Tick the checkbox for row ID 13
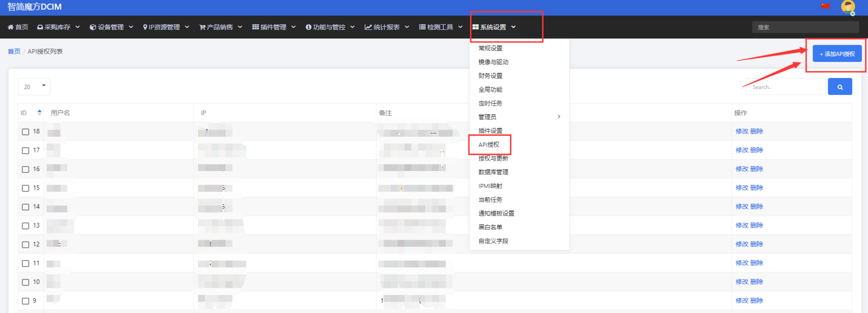Viewport: 868px width, 313px height. [x=26, y=226]
